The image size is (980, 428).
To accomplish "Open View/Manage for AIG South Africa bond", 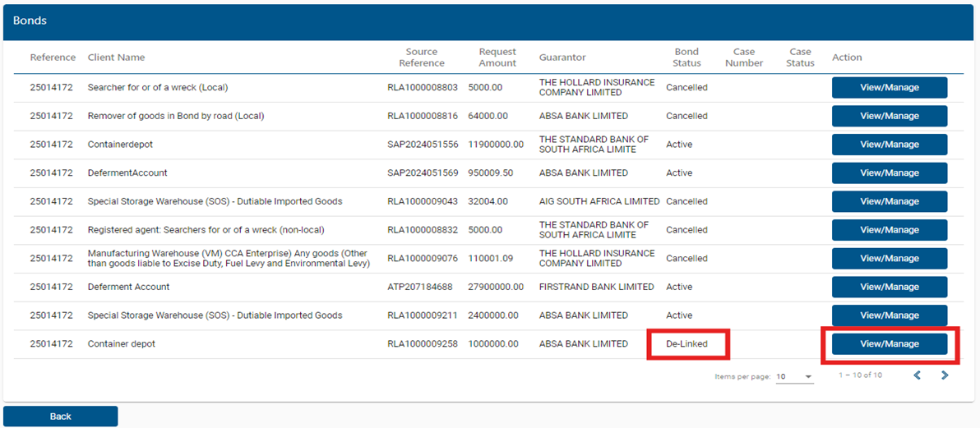I will [890, 201].
